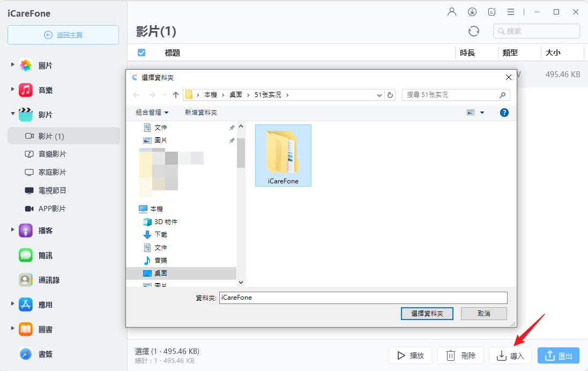Expand the 播客 sidebar category arrow

pos(12,229)
